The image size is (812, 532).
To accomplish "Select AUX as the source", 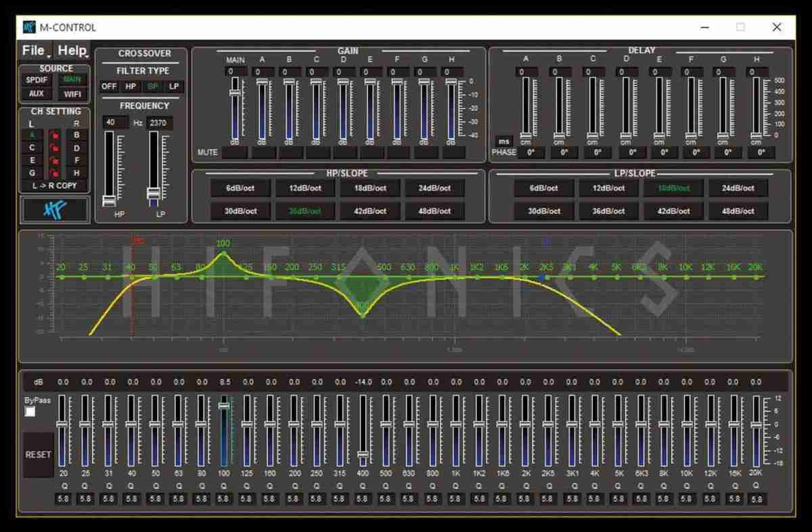I will click(37, 94).
